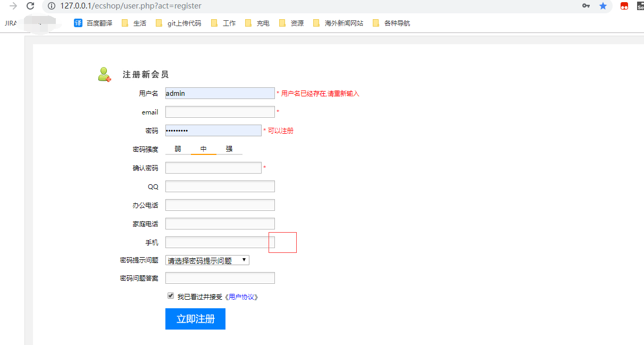Click the password key icon in the toolbar
This screenshot has height=345, width=644.
(586, 6)
